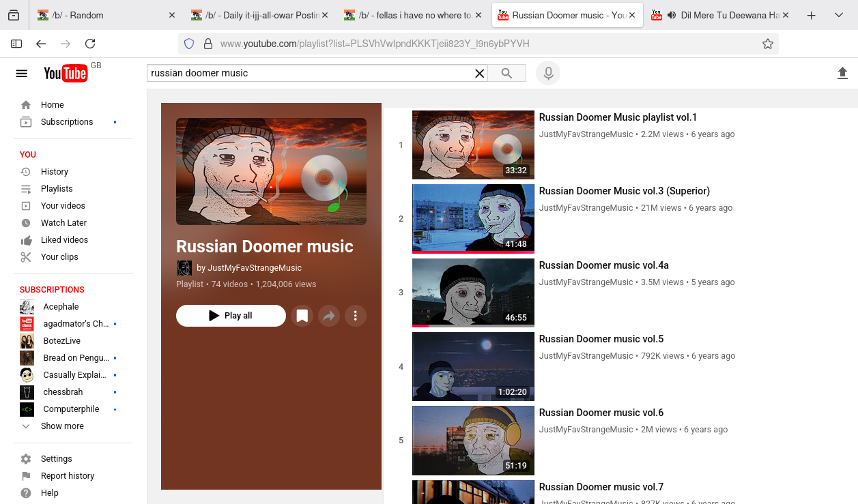Viewport: 858px width, 504px height.
Task: Expand Show more in subscriptions
Action: (62, 426)
